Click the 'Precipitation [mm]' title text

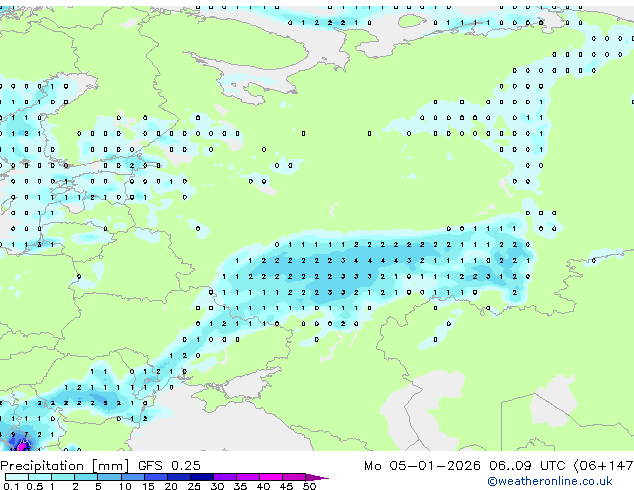[65, 466]
